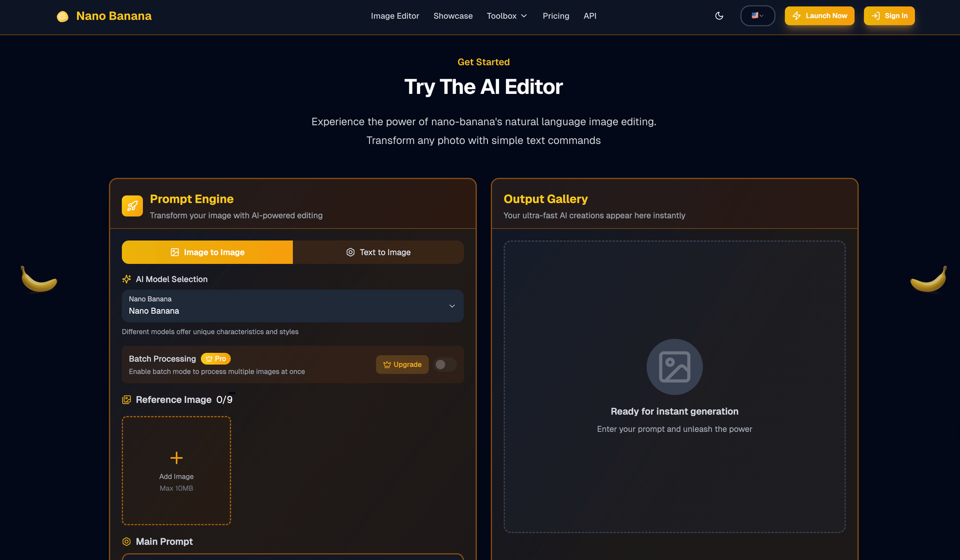960x560 pixels.
Task: Toggle dark mode with moon icon
Action: coord(719,16)
